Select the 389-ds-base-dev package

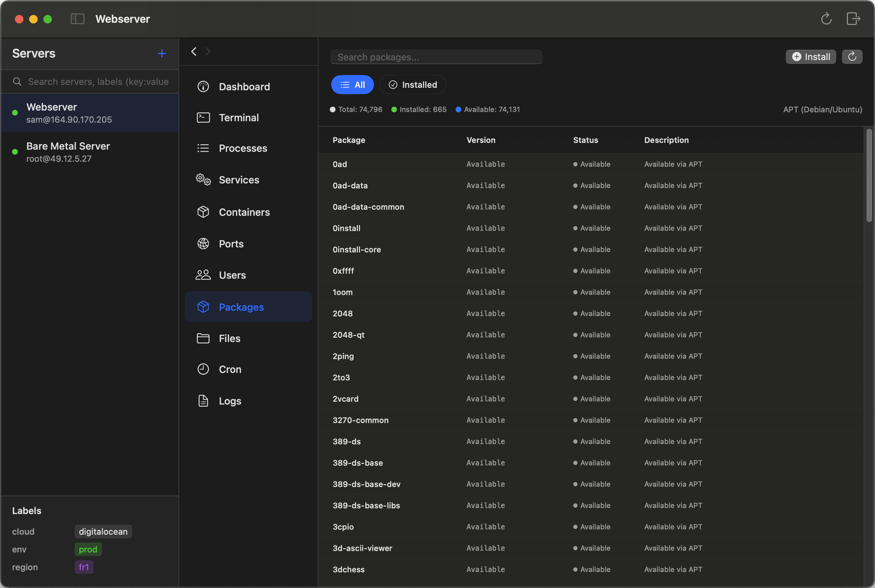(x=591, y=484)
